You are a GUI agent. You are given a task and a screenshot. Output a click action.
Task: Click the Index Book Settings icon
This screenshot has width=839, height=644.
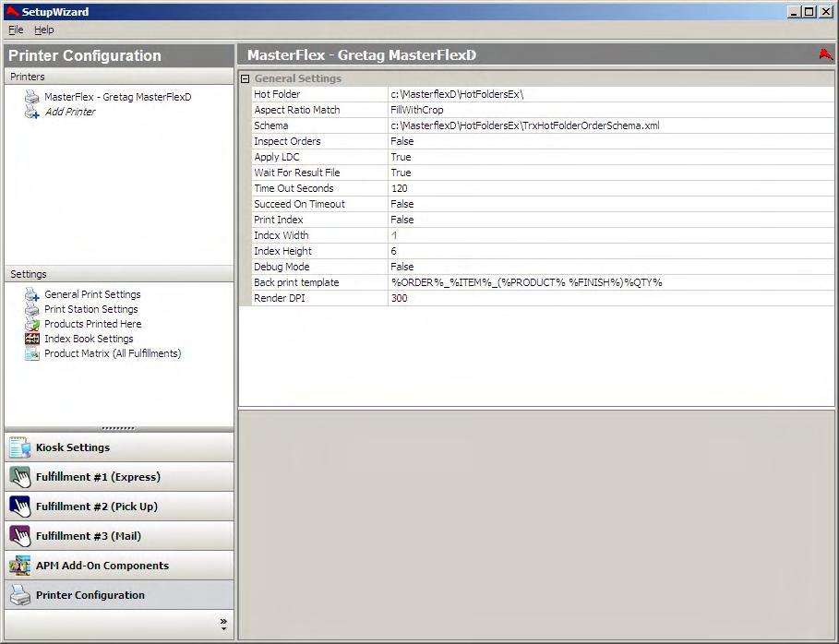[x=32, y=339]
